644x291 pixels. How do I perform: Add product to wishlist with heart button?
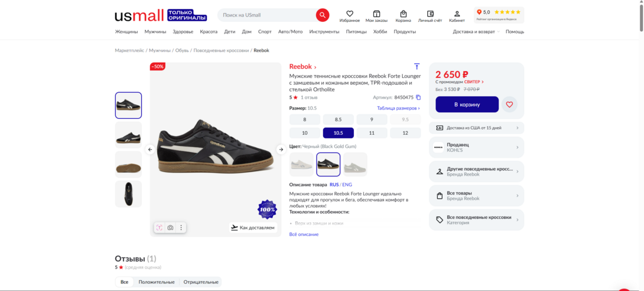click(509, 105)
